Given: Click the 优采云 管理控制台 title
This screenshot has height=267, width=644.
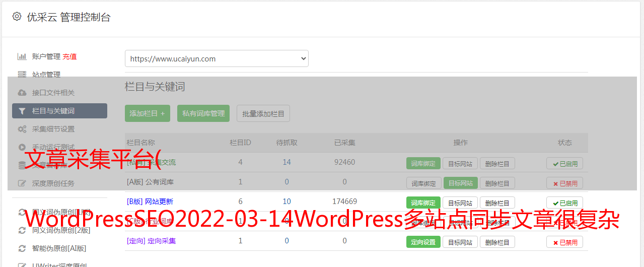Looking at the screenshot, I should (68, 17).
